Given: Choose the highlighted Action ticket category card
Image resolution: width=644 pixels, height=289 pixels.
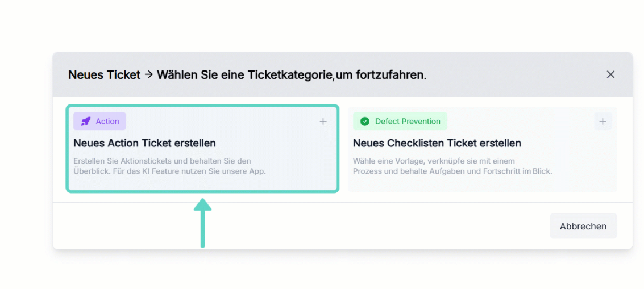Looking at the screenshot, I should point(202,149).
